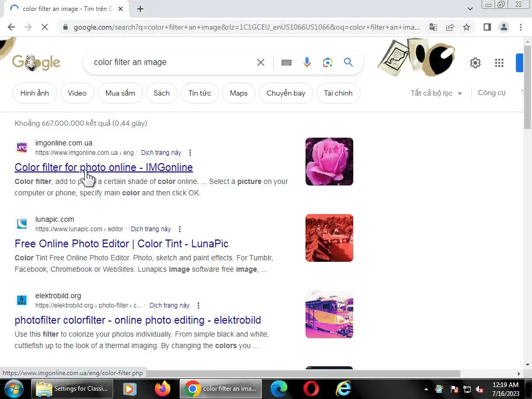Start voice search with microphone
Image resolution: width=532 pixels, height=399 pixels.
tap(307, 62)
